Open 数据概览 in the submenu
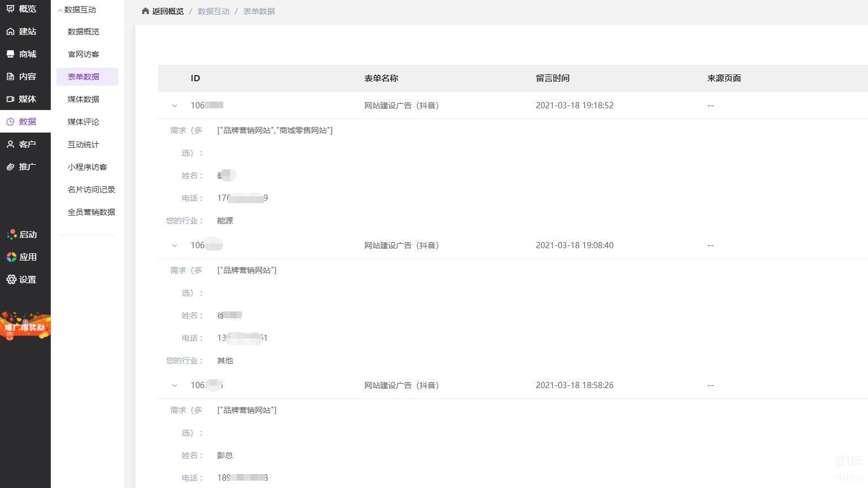 coord(83,32)
